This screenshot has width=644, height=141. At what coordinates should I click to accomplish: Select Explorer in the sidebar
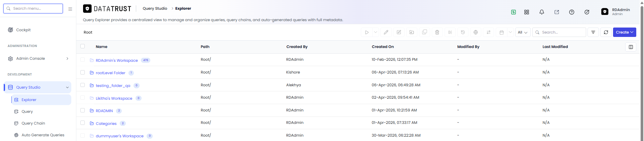(41, 100)
